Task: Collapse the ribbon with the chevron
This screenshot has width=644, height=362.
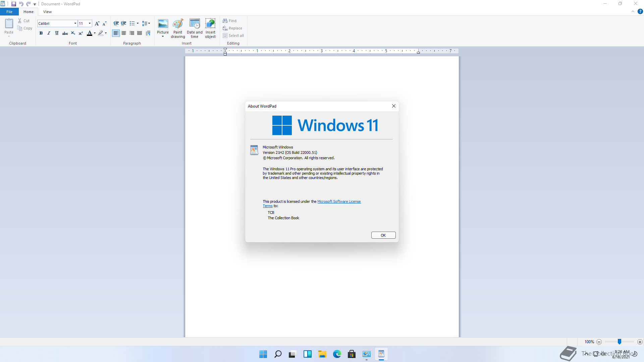Action: [633, 11]
